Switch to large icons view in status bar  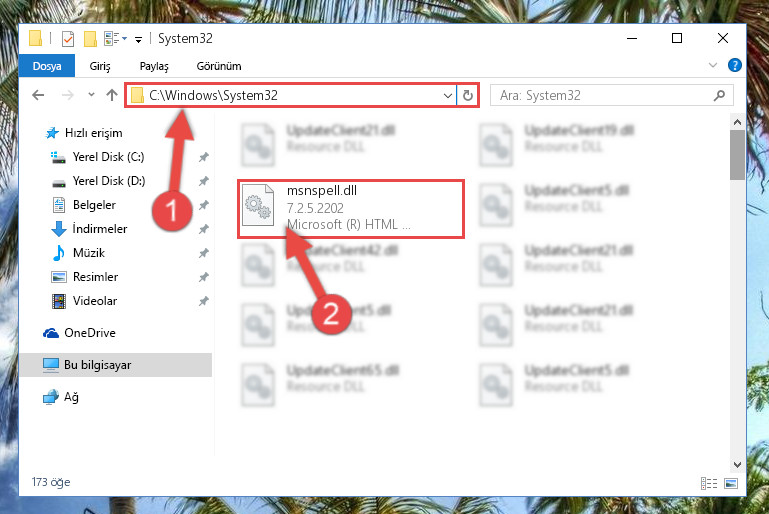click(x=731, y=484)
